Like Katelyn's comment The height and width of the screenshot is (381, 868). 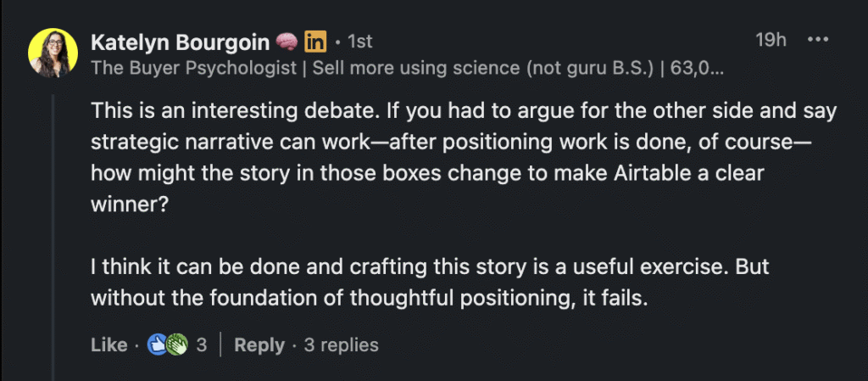coord(108,345)
